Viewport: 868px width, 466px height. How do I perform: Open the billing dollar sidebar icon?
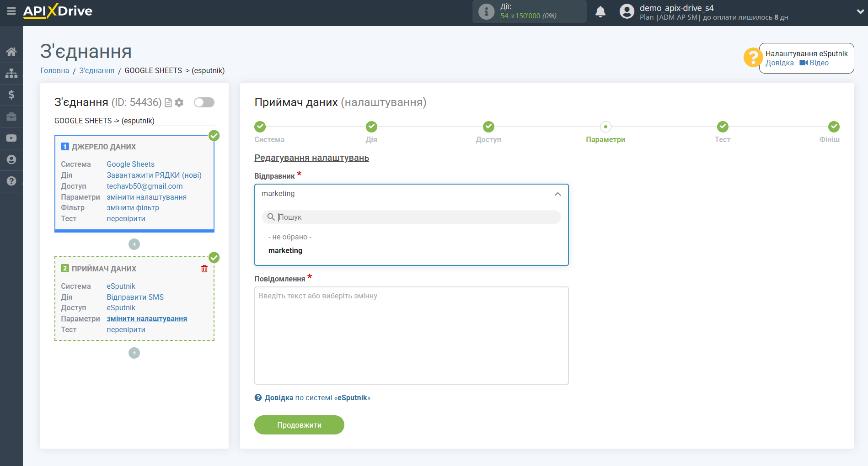click(11, 95)
